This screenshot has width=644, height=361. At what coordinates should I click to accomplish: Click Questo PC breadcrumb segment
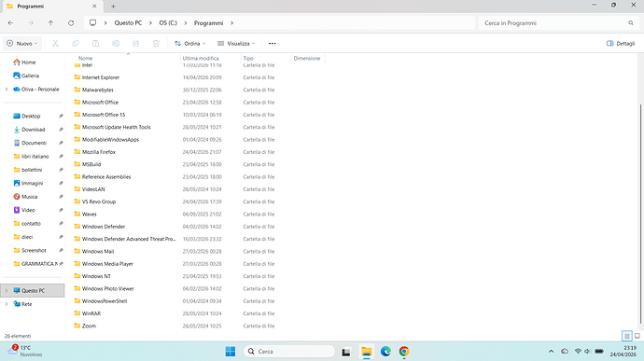point(128,23)
